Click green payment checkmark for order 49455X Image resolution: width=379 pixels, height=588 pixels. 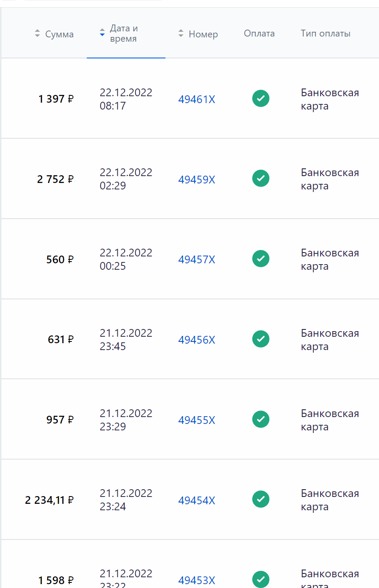[261, 419]
